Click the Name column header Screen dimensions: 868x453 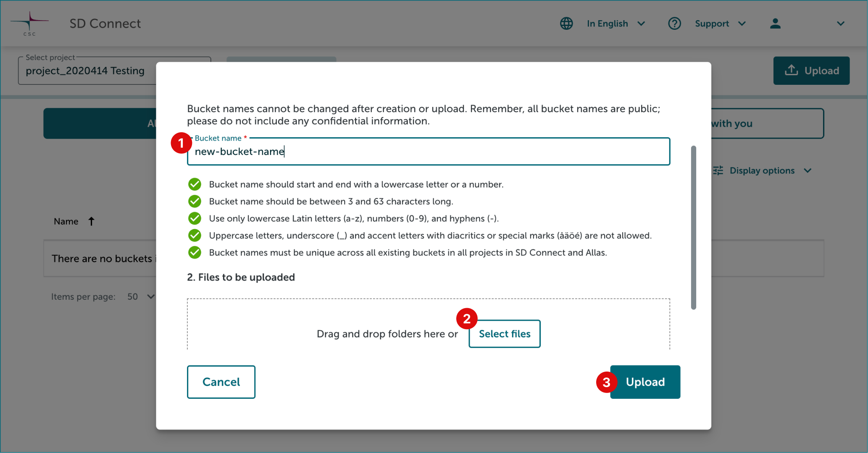click(x=66, y=221)
